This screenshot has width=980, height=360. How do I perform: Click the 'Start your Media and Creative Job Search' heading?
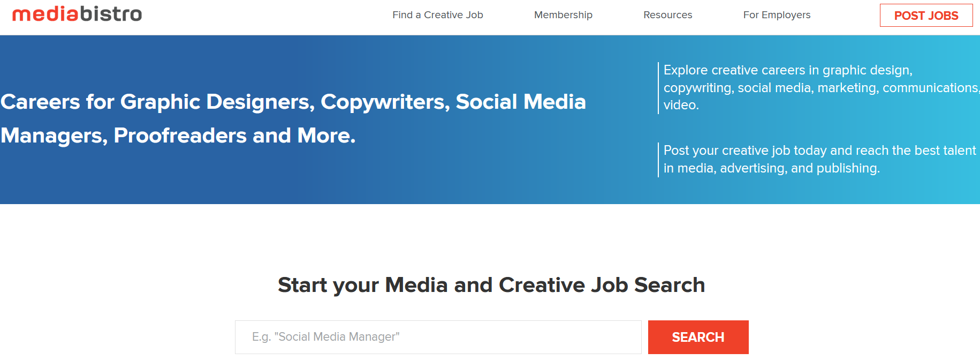point(491,285)
